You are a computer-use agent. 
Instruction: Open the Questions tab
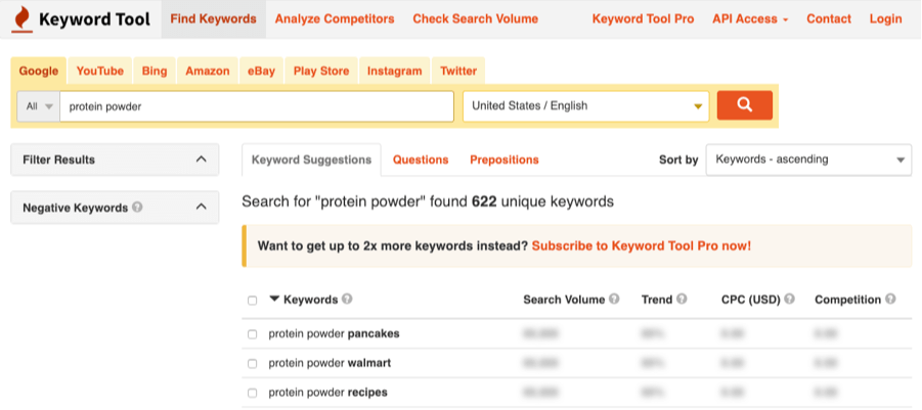point(420,160)
